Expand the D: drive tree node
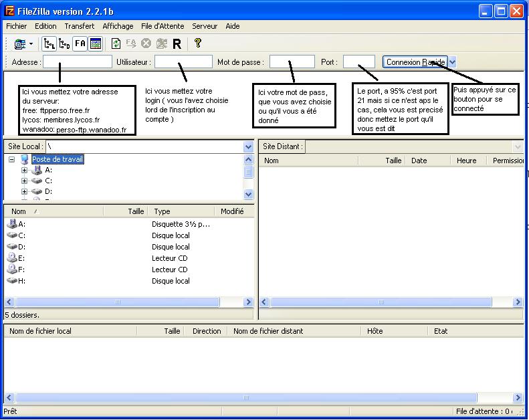529x420 pixels. 24,192
